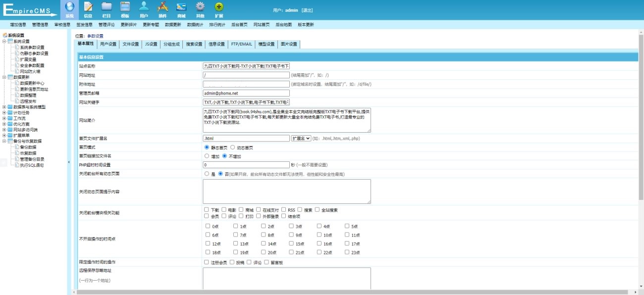The height and width of the screenshot is (295, 644).
Task: Collapse the 备份与恢复数据 tree folder
Action: (x=4, y=141)
